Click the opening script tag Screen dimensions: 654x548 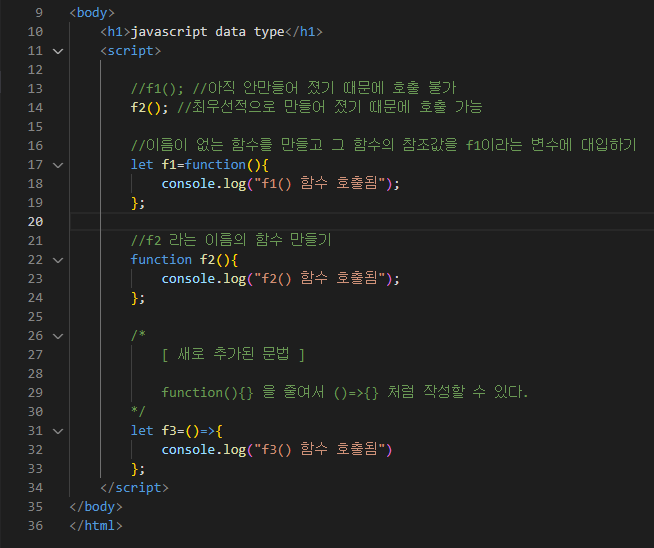[131, 51]
